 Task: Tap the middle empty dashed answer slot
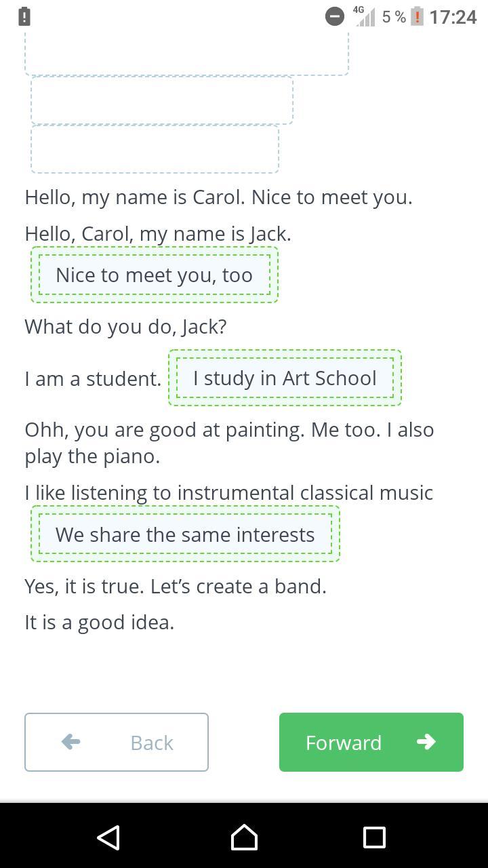click(x=162, y=100)
